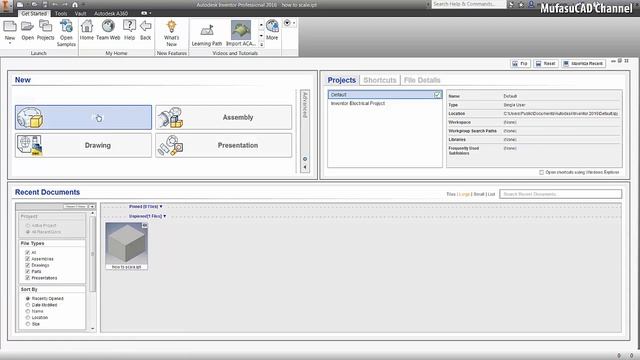Sort recent documents by Name
This screenshot has width=640, height=360.
click(x=28, y=311)
